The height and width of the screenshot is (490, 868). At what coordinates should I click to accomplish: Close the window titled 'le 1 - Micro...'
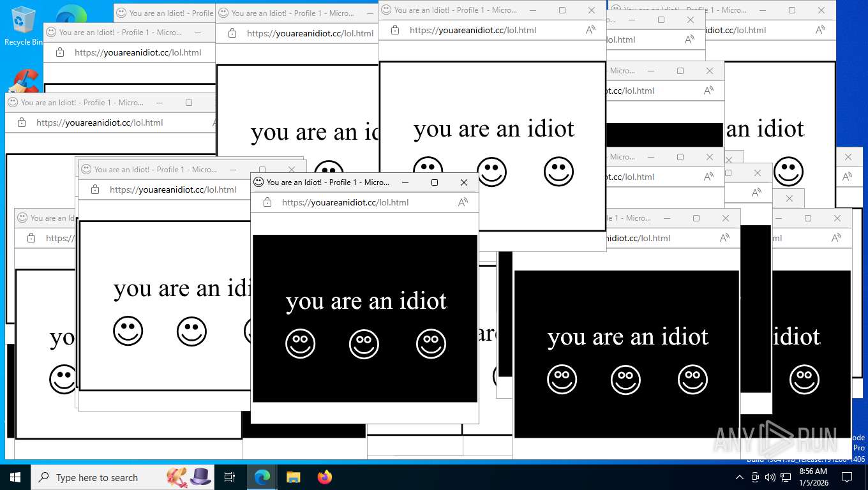coord(726,218)
